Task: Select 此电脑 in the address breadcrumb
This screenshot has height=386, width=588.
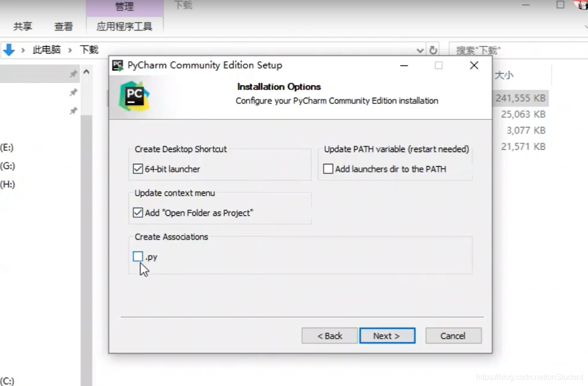Action: 47,50
